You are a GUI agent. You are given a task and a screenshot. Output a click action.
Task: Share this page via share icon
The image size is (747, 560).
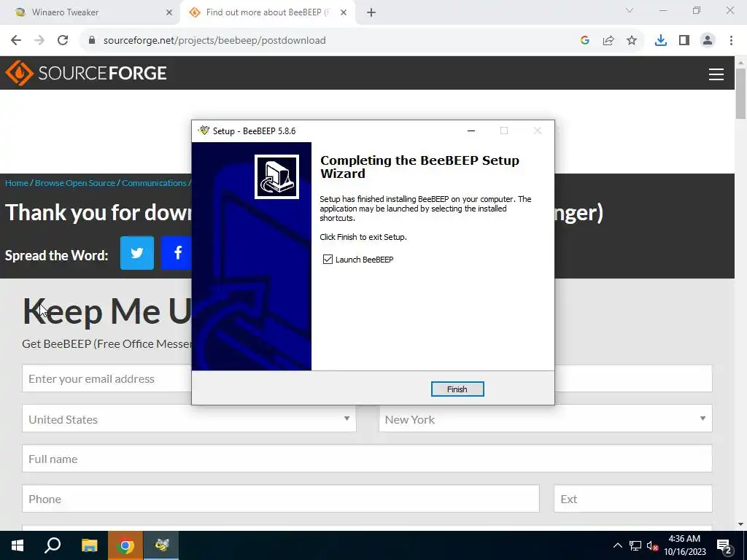pos(608,41)
